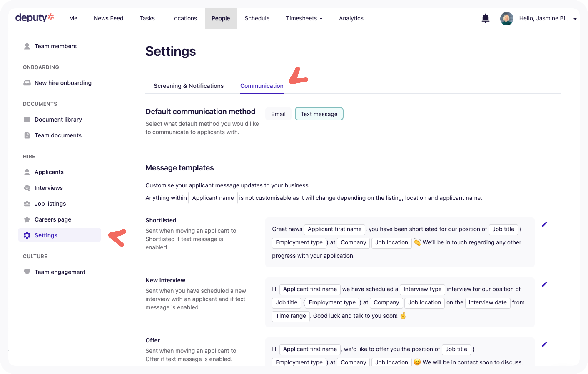Click 'Interview type' tag in New interview template
588x374 pixels.
(422, 289)
